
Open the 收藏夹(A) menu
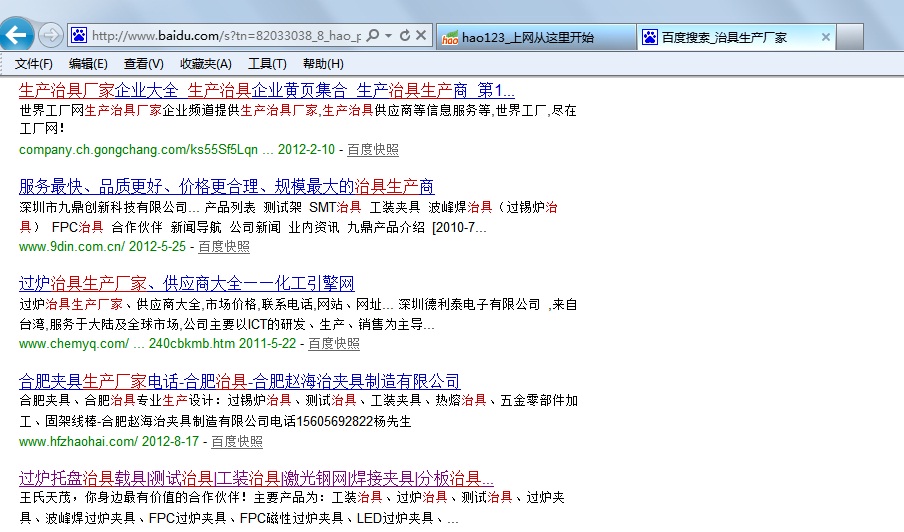(x=205, y=64)
